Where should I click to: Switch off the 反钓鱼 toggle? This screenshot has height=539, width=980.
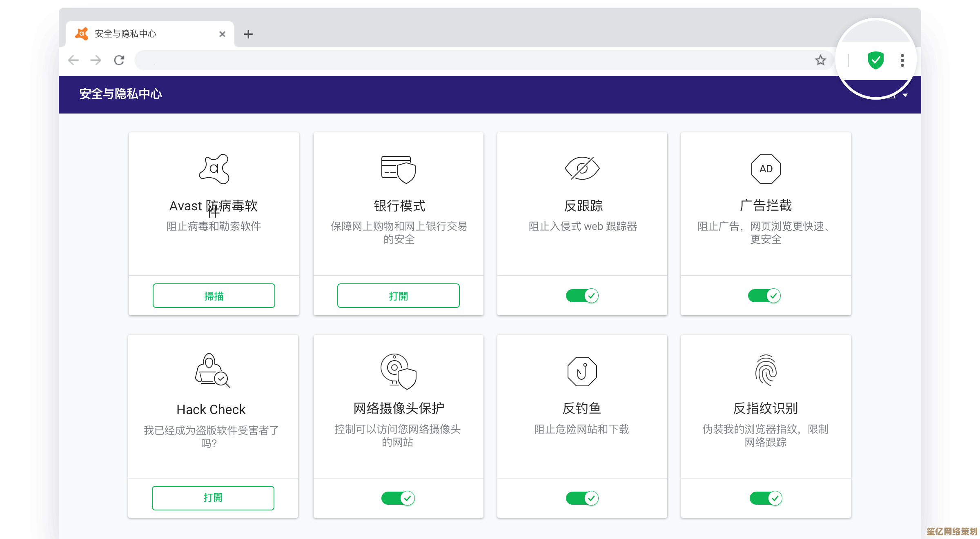point(582,498)
